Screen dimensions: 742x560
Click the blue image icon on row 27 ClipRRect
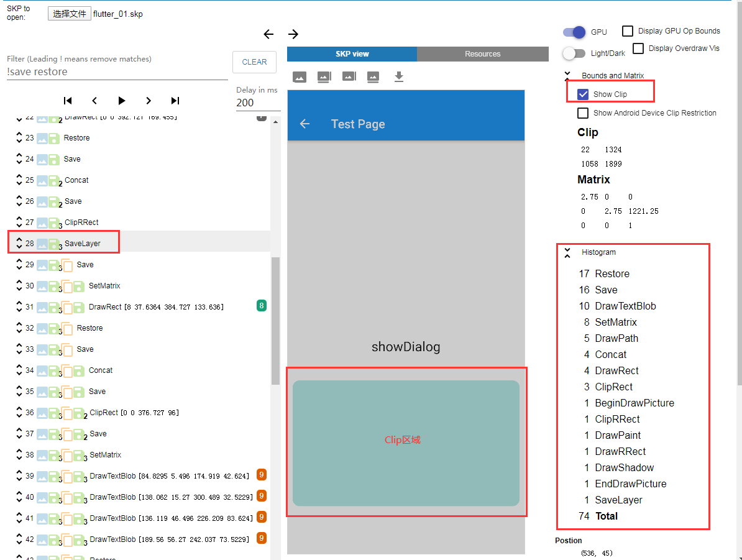tap(42, 223)
